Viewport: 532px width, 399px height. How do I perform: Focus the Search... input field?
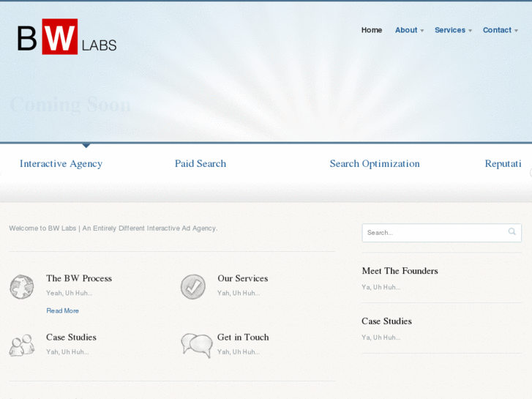click(x=442, y=233)
